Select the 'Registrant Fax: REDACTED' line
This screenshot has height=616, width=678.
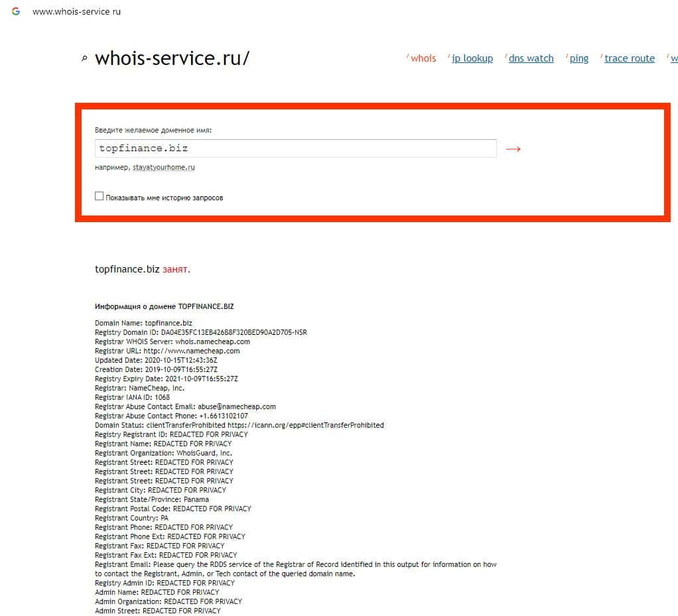(160, 546)
